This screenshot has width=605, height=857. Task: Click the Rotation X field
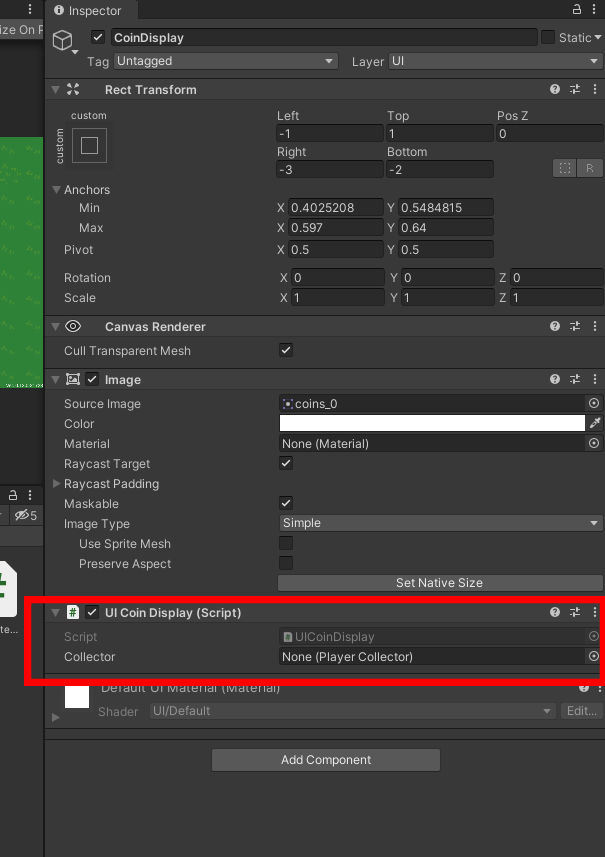pyautogui.click(x=338, y=278)
